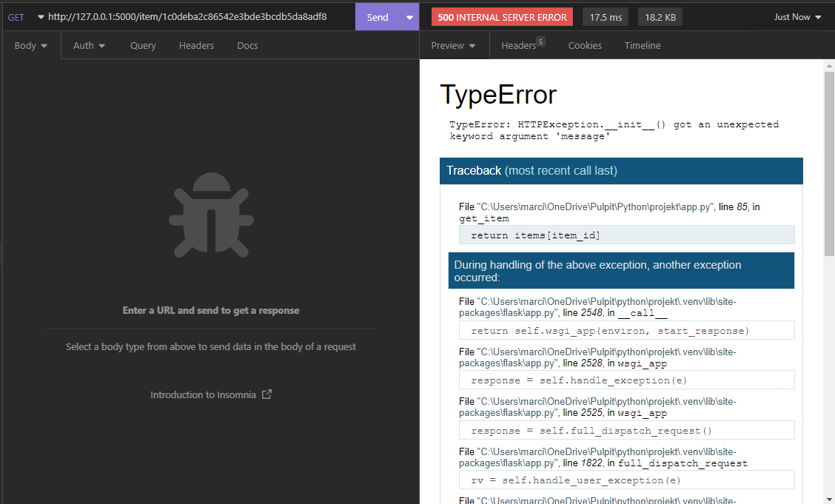This screenshot has width=835, height=504.
Task: Open the GET method dropdown
Action: click(x=25, y=17)
